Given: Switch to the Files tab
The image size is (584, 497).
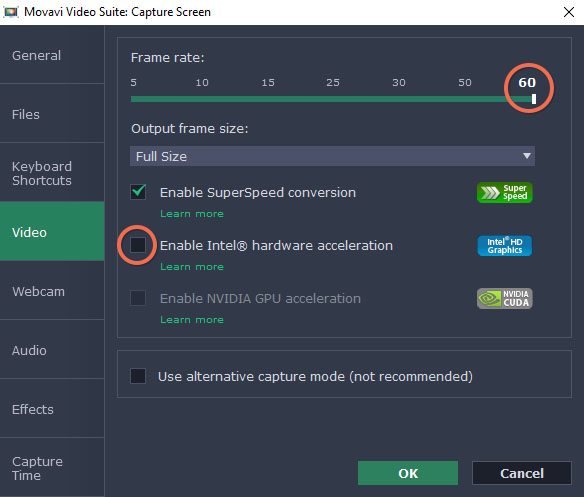Looking at the screenshot, I should click(52, 114).
